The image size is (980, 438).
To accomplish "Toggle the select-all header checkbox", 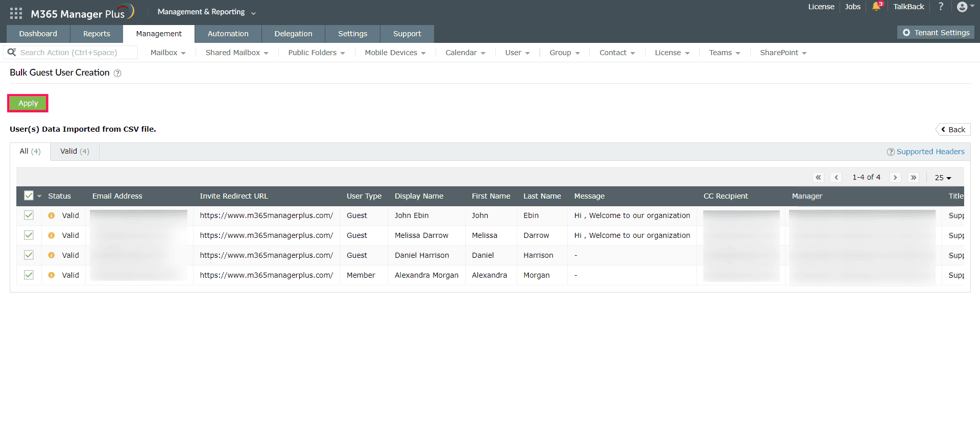I will (x=29, y=196).
